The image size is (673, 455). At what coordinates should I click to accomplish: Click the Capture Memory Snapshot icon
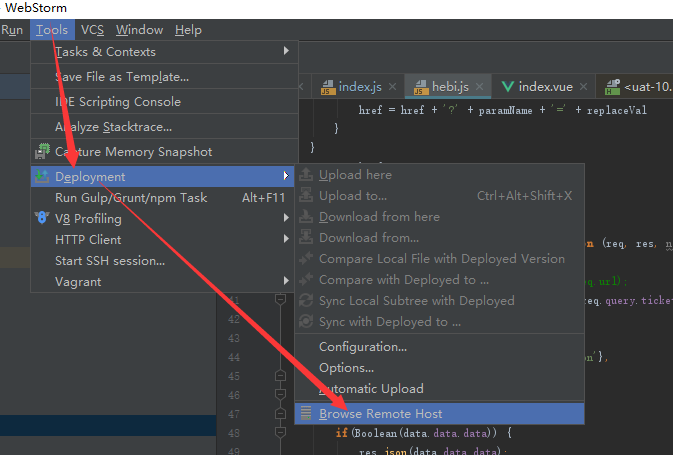(x=42, y=152)
